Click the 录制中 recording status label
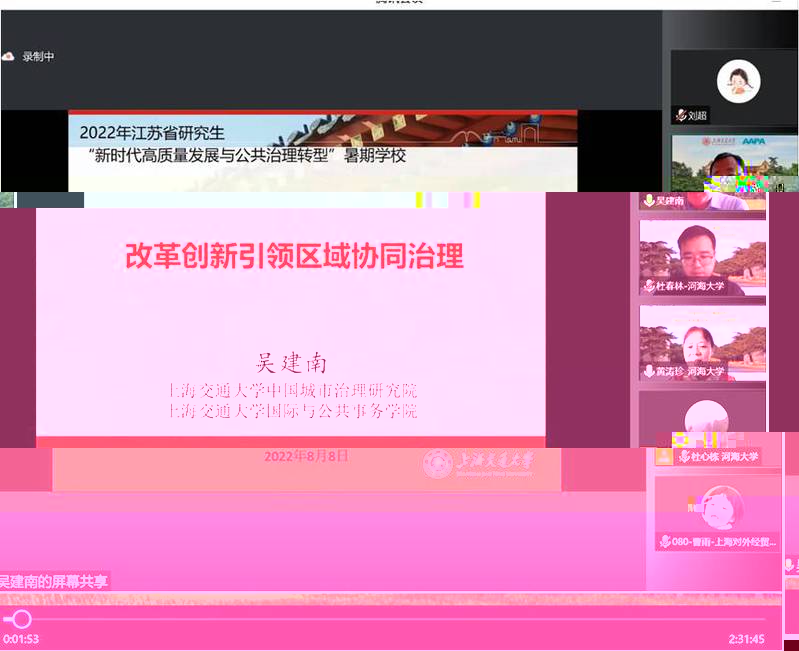The height and width of the screenshot is (651, 799). (x=38, y=57)
